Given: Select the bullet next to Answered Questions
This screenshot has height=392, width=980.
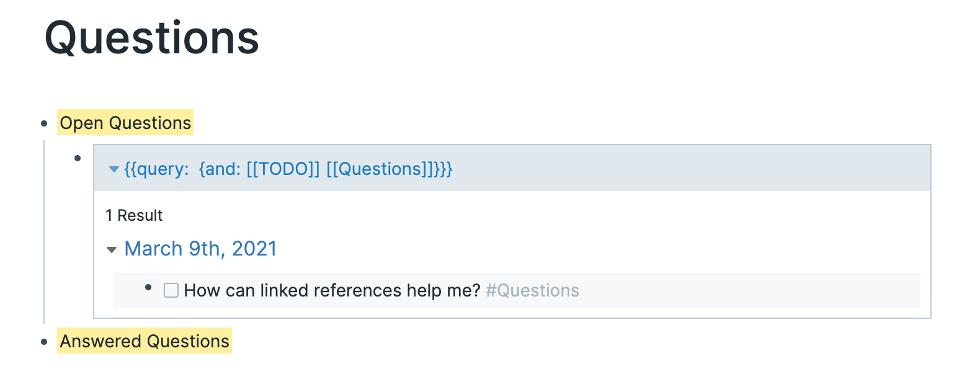Looking at the screenshot, I should [x=43, y=342].
